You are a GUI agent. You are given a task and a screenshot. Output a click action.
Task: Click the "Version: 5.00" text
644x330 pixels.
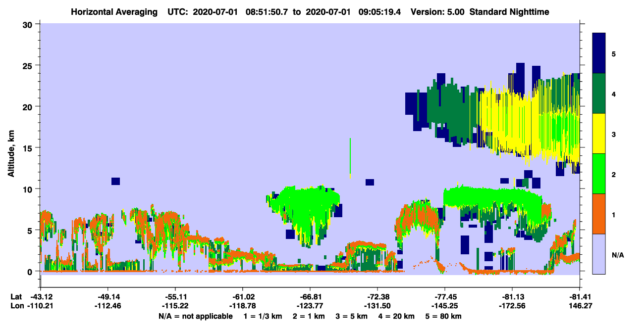(x=437, y=11)
